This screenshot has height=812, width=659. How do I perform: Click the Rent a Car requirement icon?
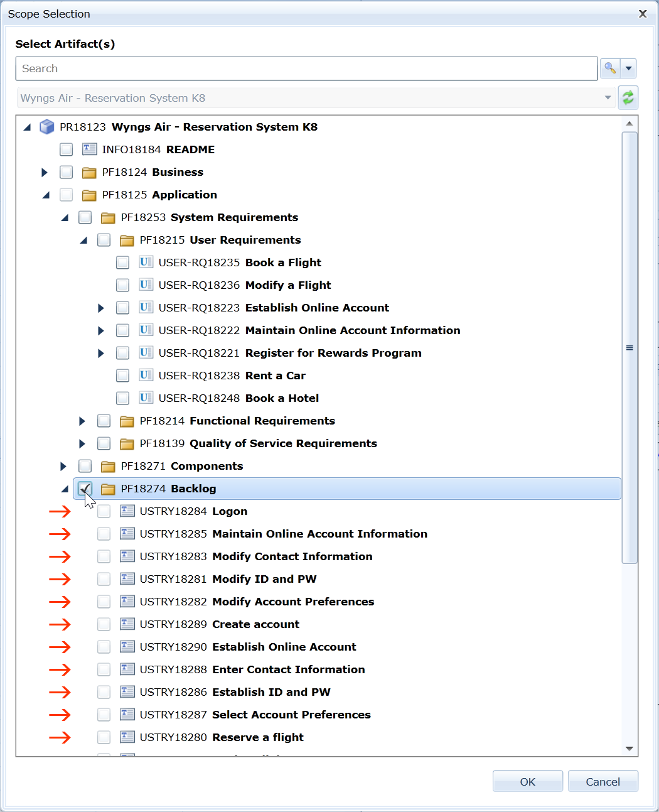(x=146, y=376)
